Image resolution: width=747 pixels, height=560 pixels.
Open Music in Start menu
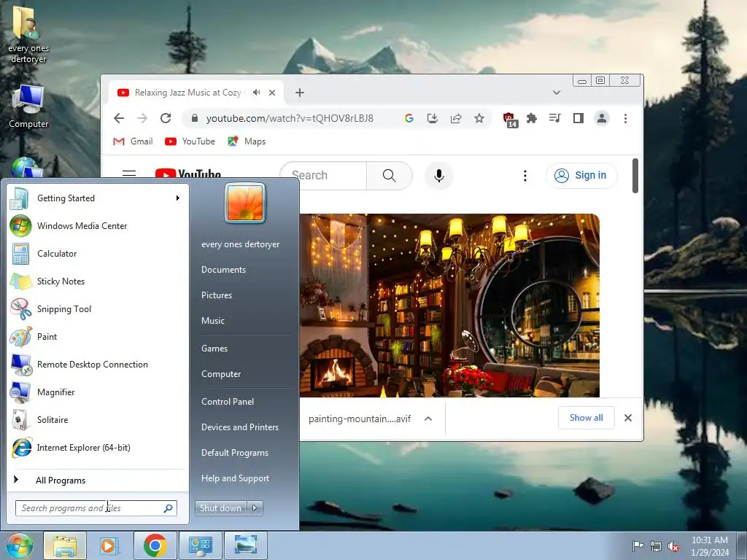click(212, 321)
